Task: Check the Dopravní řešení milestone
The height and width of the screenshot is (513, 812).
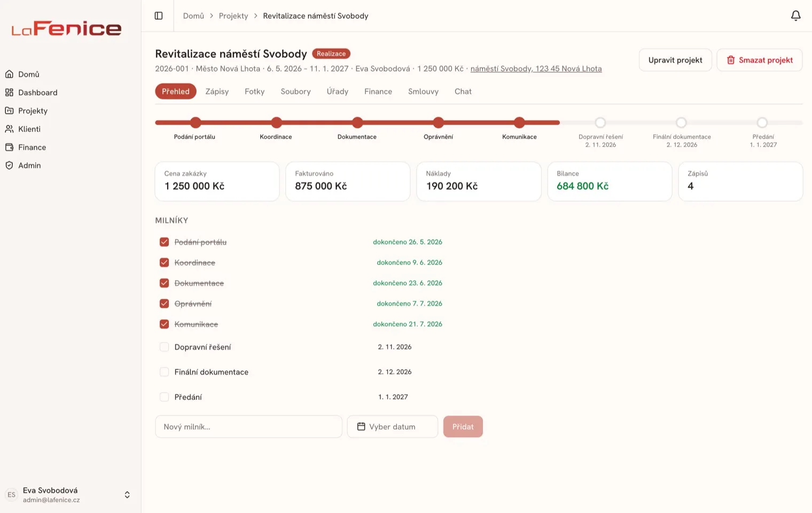Action: (x=164, y=347)
